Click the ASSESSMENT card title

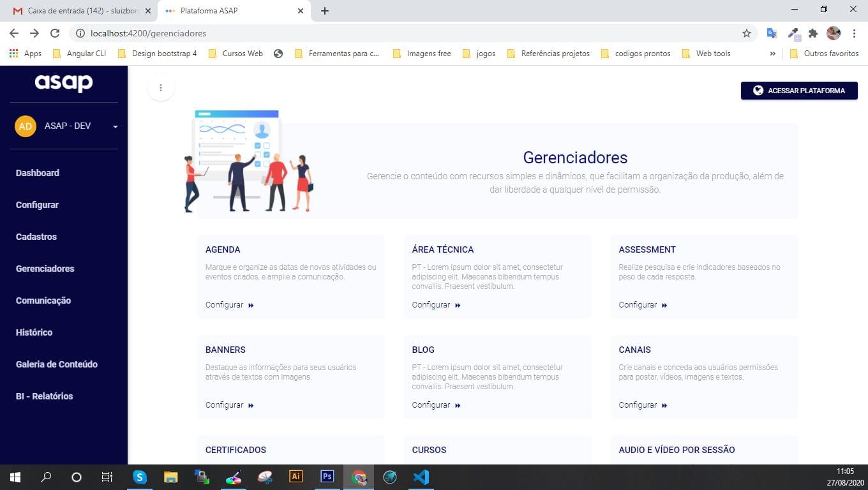point(647,249)
